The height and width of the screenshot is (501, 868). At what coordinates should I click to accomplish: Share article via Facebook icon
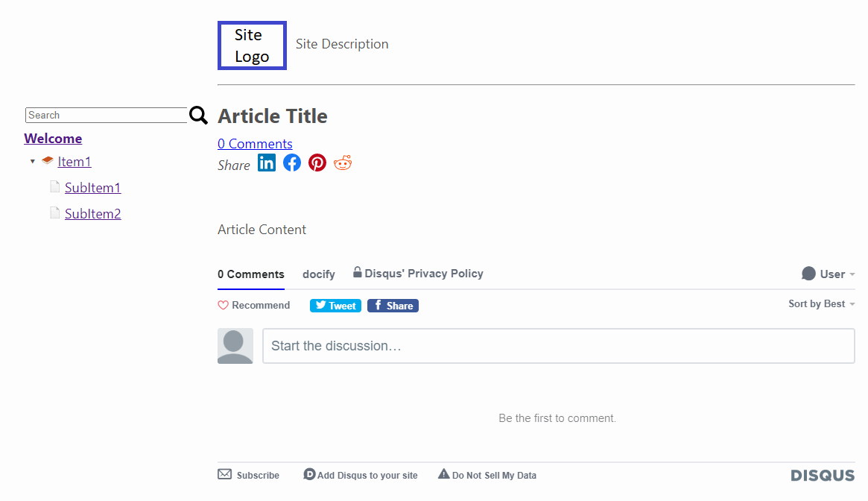(292, 163)
